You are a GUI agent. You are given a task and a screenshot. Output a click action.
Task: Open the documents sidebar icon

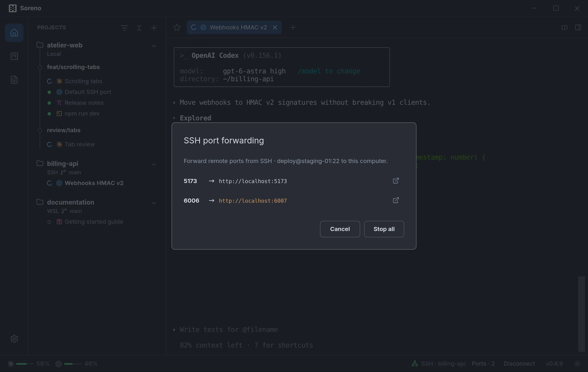point(14,80)
